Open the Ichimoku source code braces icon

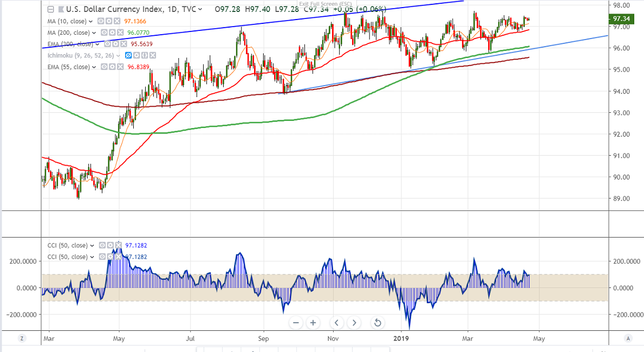tap(145, 55)
